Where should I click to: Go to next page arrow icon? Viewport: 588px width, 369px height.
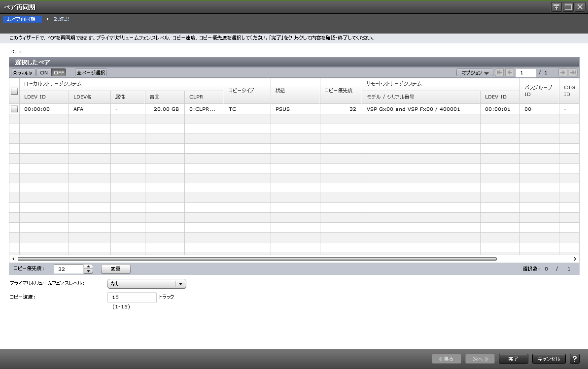point(562,73)
